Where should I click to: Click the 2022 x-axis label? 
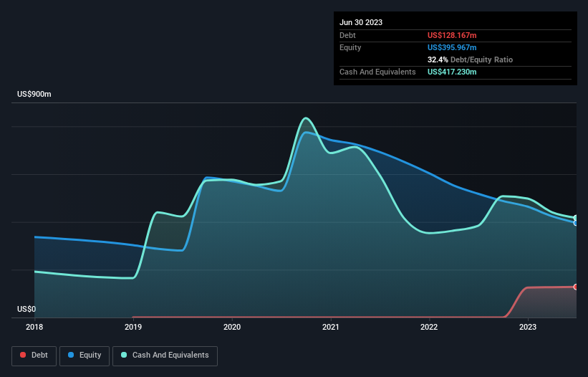pos(429,327)
